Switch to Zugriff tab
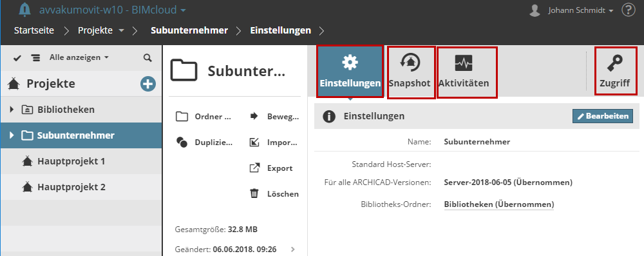Viewport: 644px width, 256px height. (x=615, y=71)
